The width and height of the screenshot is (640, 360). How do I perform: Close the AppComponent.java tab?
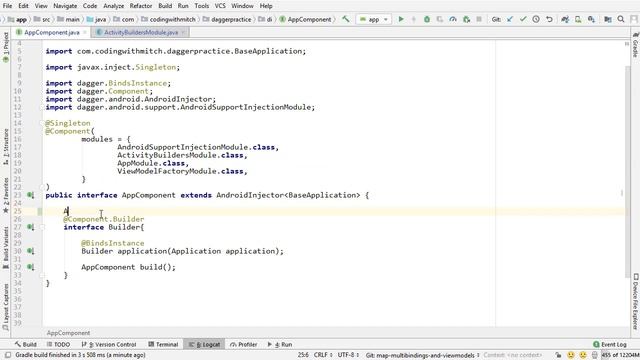pos(85,32)
